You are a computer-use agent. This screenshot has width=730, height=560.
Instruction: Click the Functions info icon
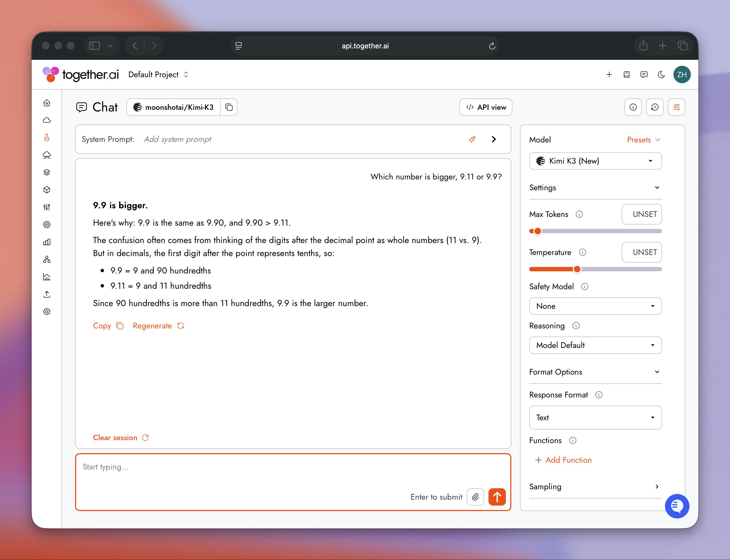[573, 440]
